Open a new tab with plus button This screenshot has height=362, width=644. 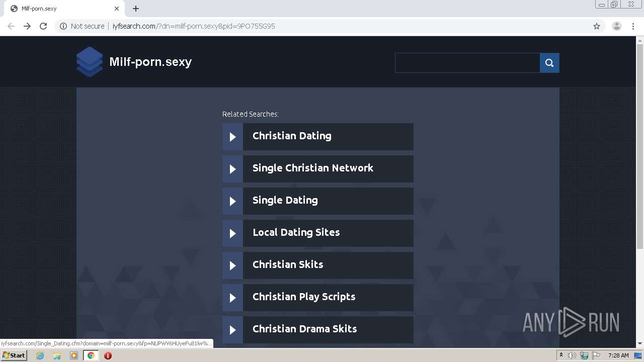point(136,9)
